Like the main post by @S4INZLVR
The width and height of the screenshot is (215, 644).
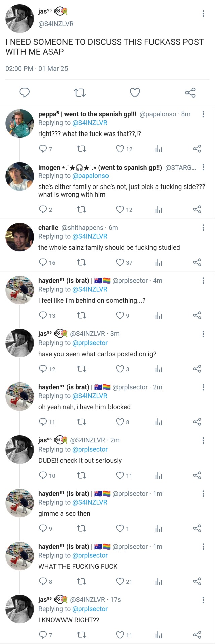(135, 92)
